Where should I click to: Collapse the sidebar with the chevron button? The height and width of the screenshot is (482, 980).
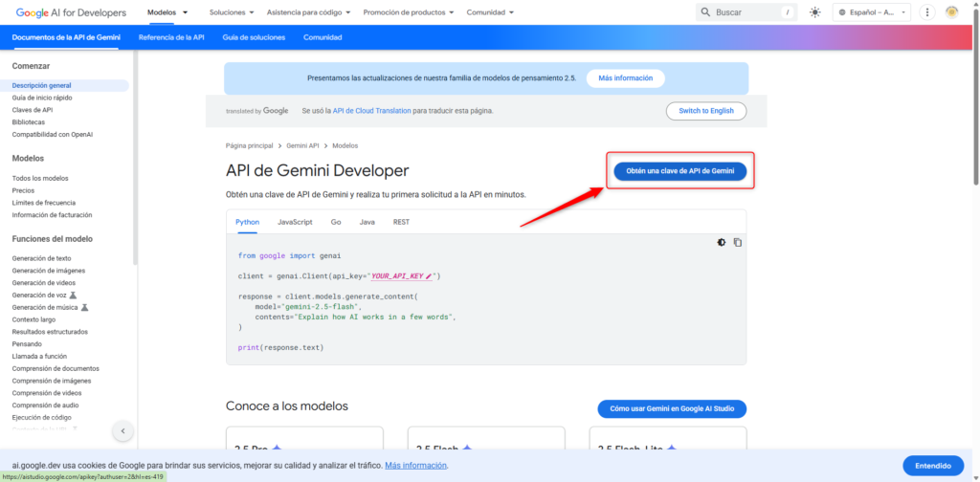122,430
